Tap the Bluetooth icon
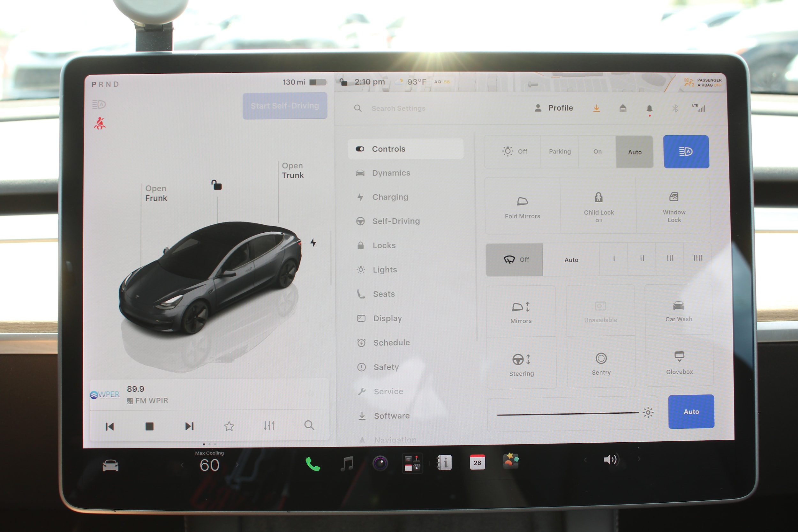Screen dimensions: 798x532 pyautogui.click(x=675, y=108)
